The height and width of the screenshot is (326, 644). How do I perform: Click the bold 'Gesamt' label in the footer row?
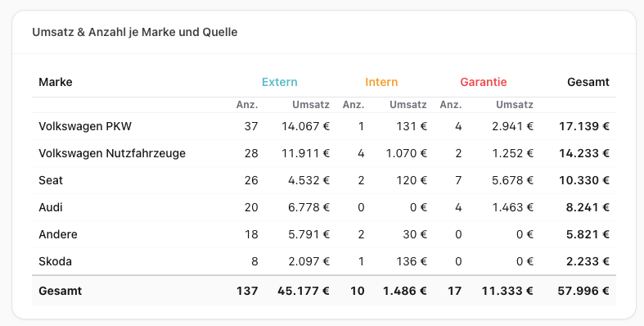61,291
